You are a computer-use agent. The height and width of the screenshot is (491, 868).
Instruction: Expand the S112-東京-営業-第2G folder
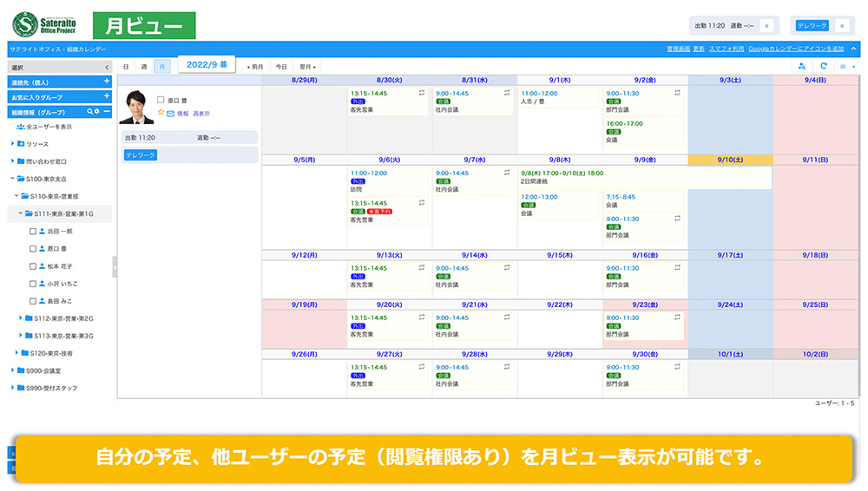(x=21, y=318)
